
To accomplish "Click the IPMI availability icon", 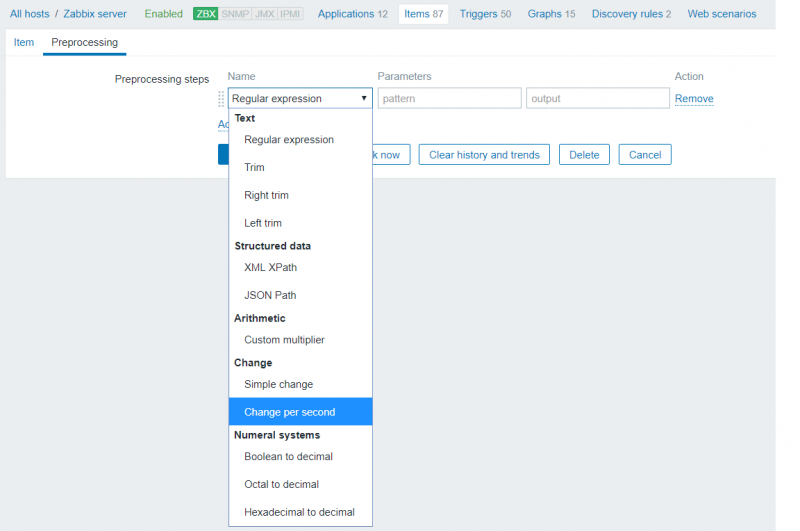I will point(292,14).
